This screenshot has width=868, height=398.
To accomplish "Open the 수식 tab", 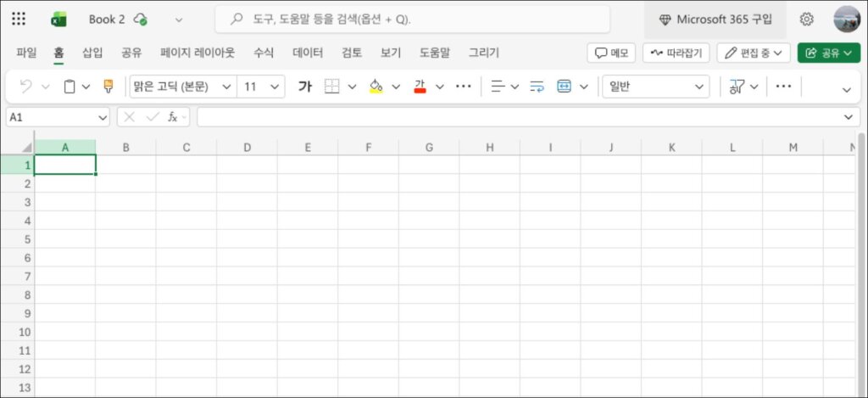I will tap(264, 53).
